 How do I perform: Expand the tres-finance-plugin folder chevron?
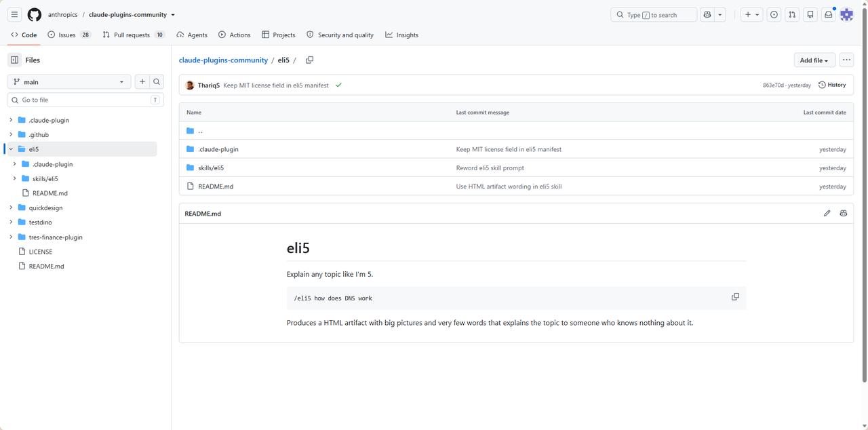click(x=11, y=237)
